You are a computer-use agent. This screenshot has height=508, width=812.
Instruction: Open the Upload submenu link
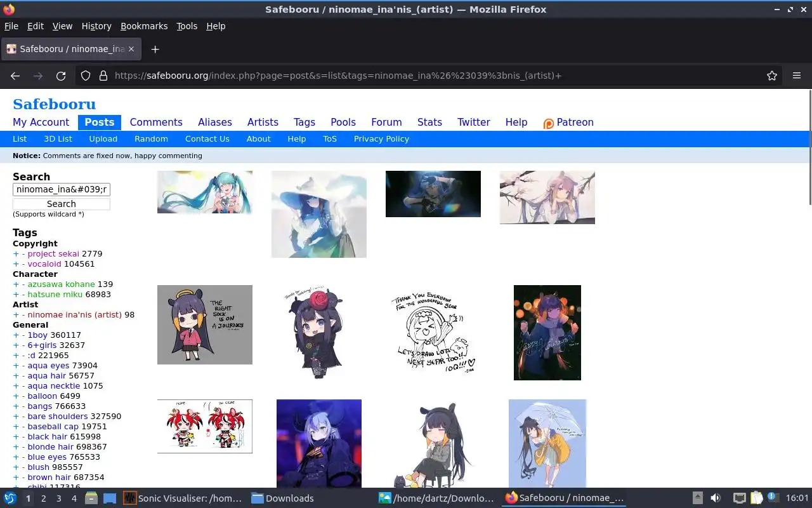pyautogui.click(x=103, y=138)
